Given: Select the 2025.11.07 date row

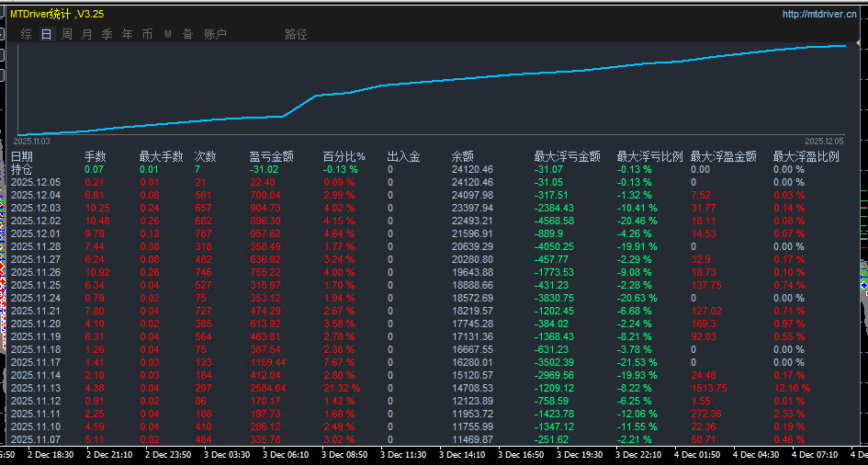Looking at the screenshot, I should [x=36, y=439].
